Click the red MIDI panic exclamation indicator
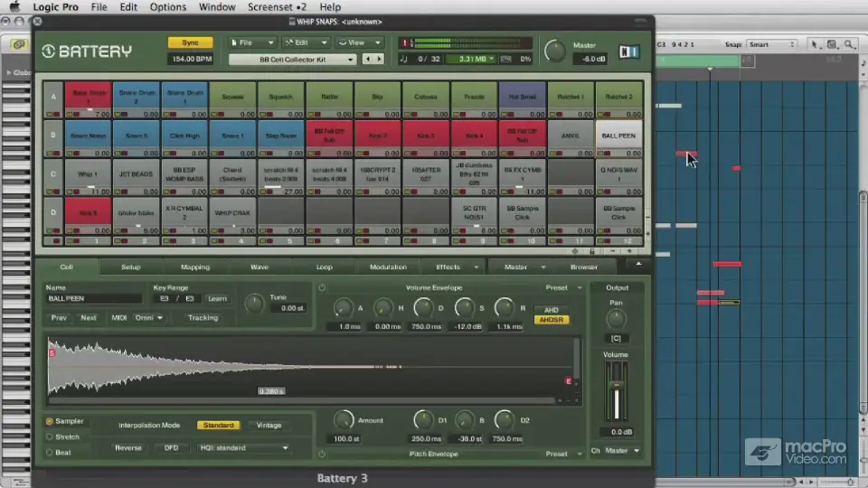The image size is (868, 488). coord(405,42)
